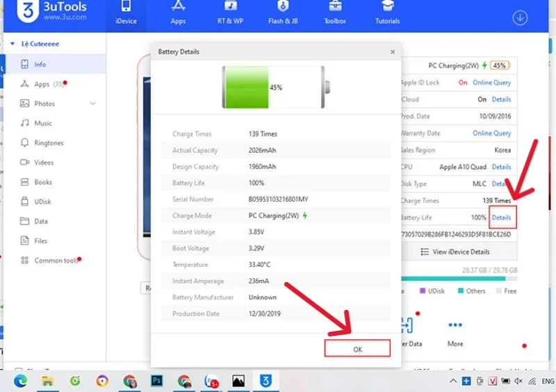Open Photoshop from the taskbar
556x392 pixels.
tap(157, 381)
